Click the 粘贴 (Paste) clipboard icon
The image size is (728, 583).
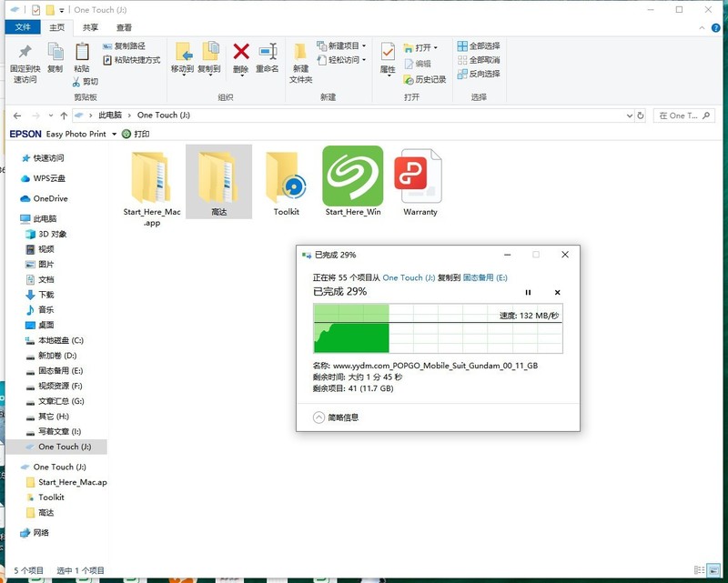click(x=81, y=51)
